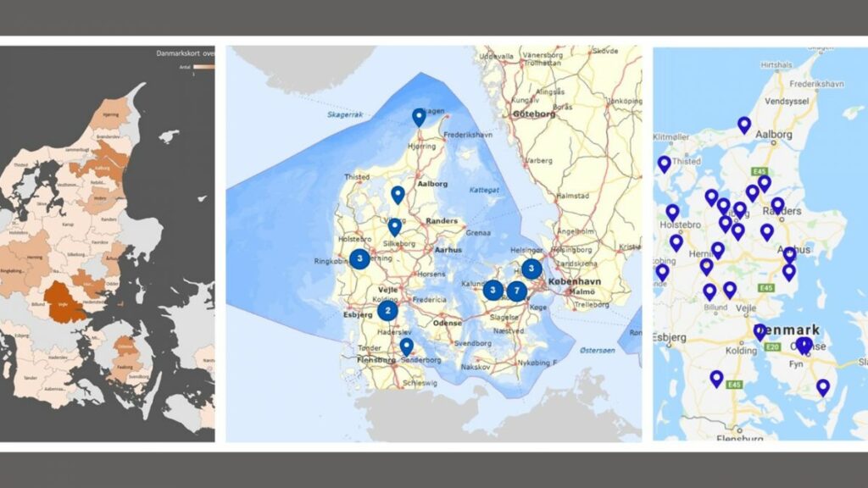This screenshot has height=488, width=868.
Task: Click the 3 cluster near Ringkøbing
Action: [360, 258]
